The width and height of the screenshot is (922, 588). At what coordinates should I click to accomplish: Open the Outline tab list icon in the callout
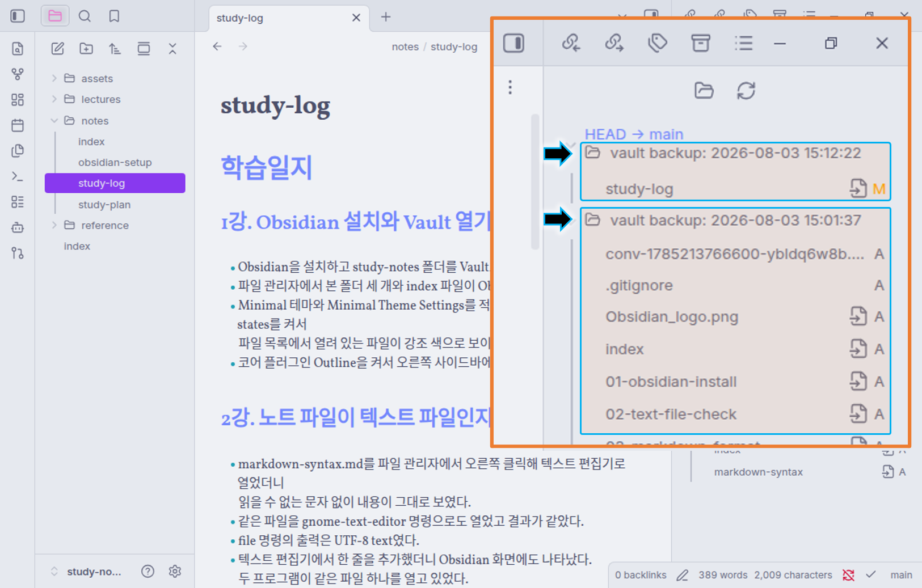pyautogui.click(x=743, y=43)
